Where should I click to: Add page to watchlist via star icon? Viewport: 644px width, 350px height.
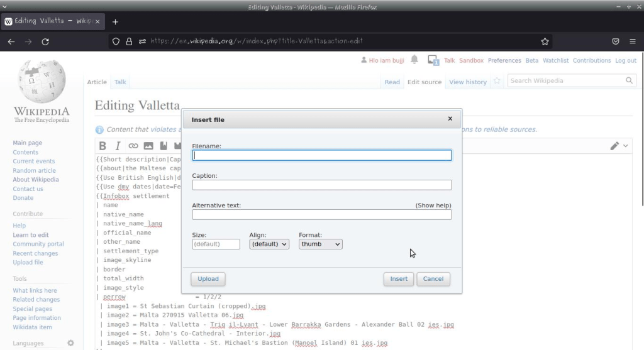coord(497,81)
